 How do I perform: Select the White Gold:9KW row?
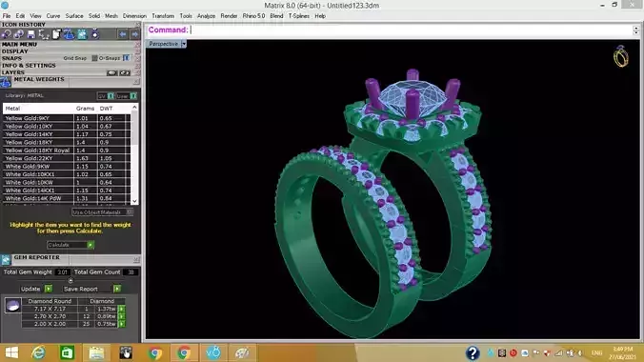click(x=67, y=167)
